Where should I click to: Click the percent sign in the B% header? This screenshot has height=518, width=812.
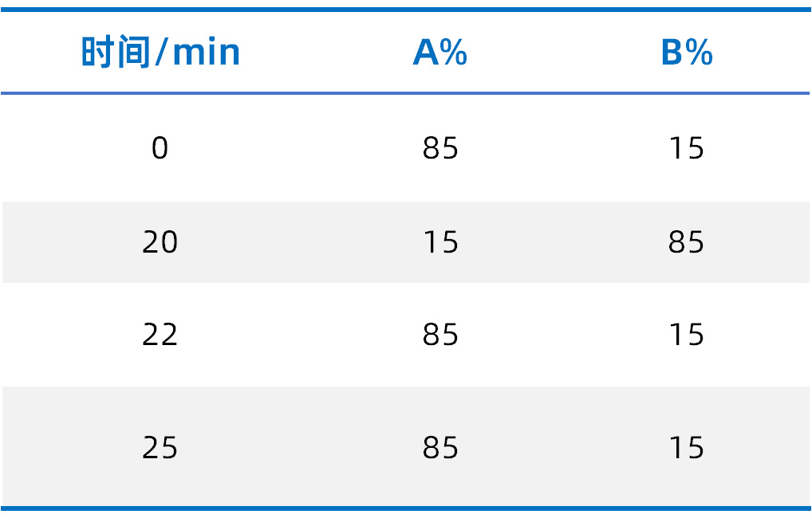pos(700,53)
